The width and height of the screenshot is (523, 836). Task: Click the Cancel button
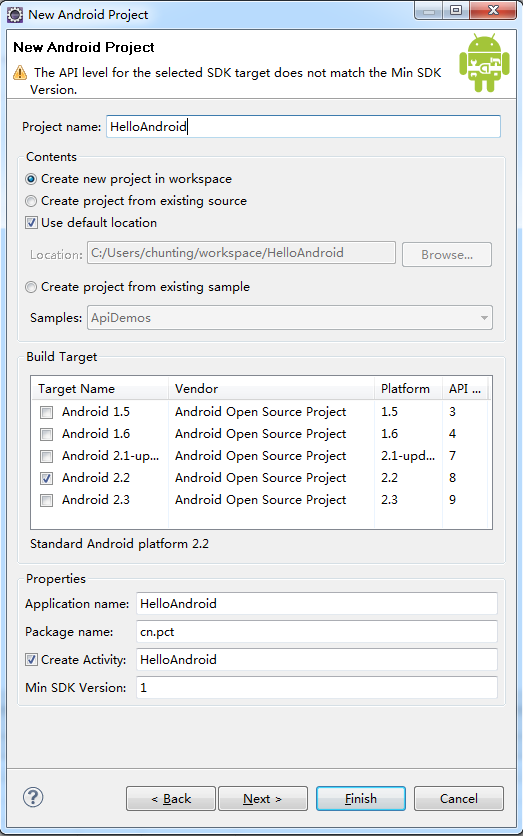point(458,799)
